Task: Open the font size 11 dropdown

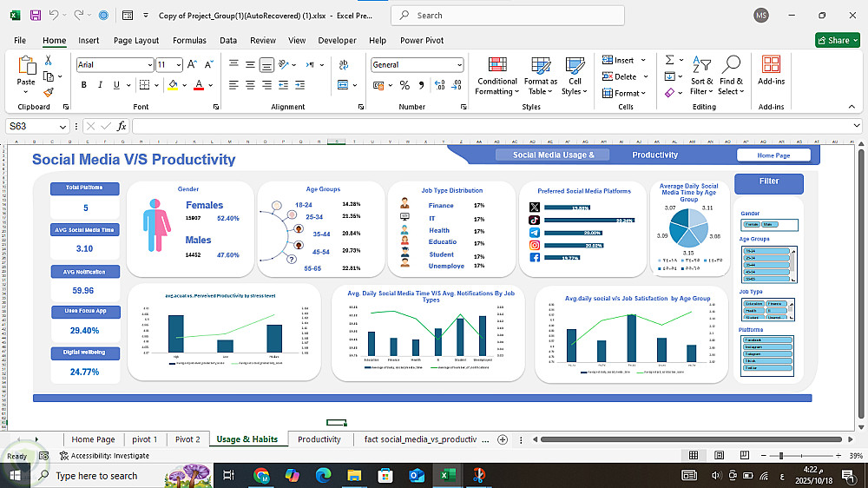Action: (x=178, y=65)
